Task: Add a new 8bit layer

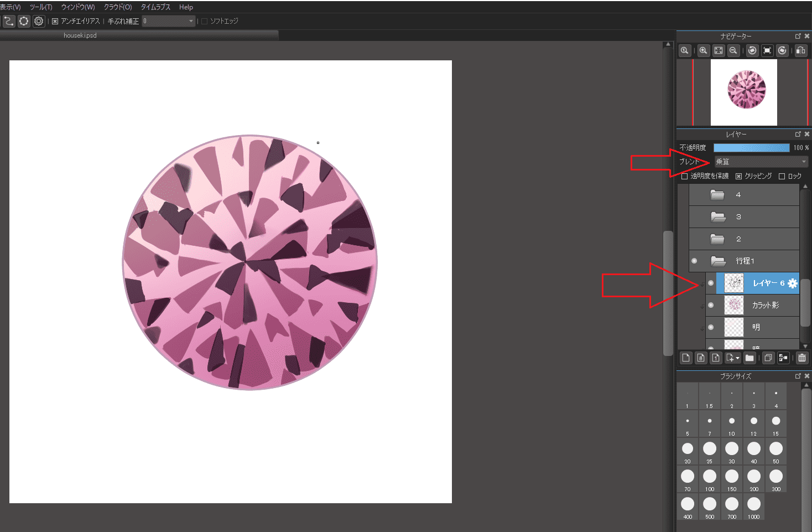Action: [700, 358]
